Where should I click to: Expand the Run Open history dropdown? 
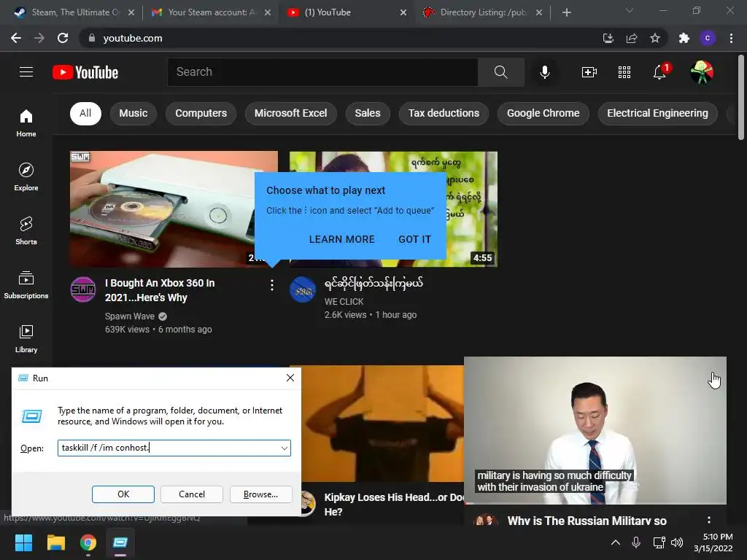tap(285, 448)
